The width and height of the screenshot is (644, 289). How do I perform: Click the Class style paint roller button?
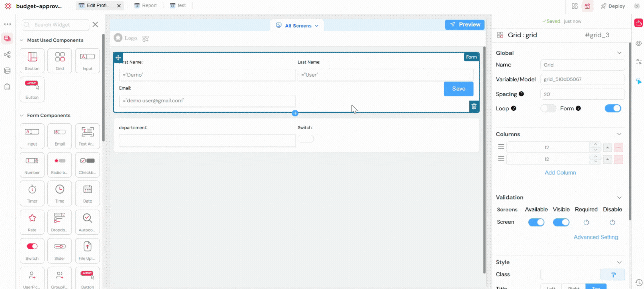pos(613,275)
